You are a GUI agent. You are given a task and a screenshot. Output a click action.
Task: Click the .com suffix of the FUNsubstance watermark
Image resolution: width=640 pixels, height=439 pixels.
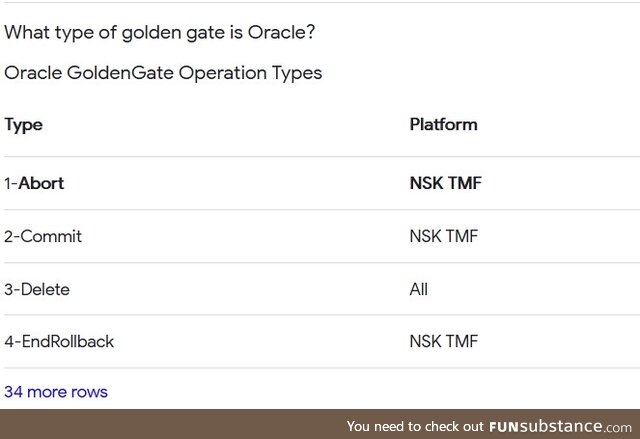point(617,428)
